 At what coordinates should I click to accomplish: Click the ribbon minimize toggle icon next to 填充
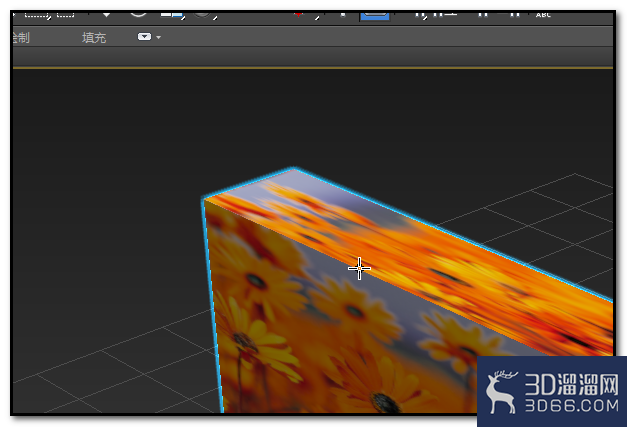(144, 37)
